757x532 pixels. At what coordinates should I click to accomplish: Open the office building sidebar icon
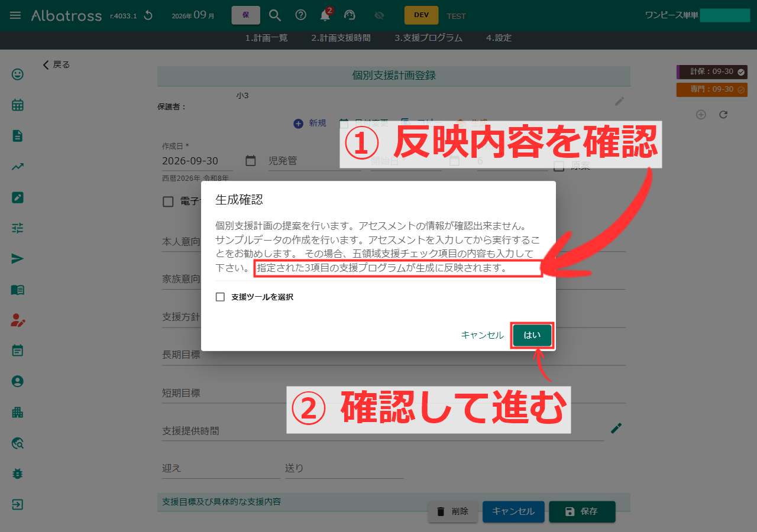tap(18, 413)
